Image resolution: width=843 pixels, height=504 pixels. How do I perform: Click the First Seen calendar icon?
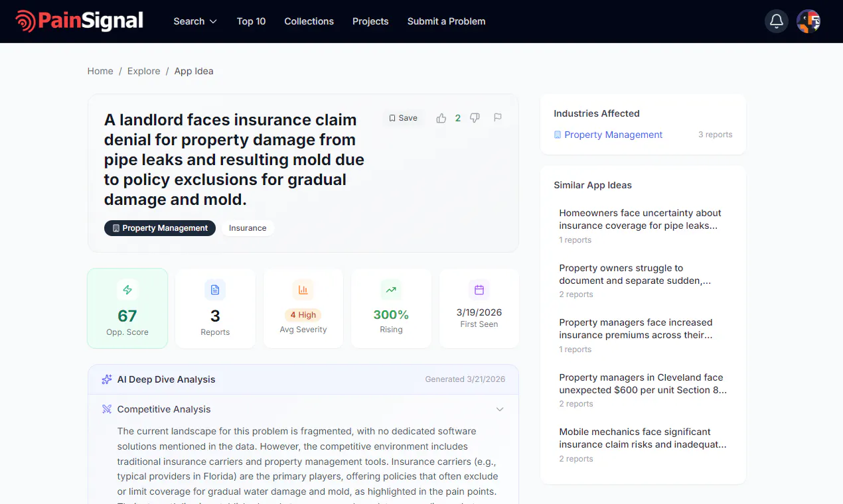pos(479,290)
